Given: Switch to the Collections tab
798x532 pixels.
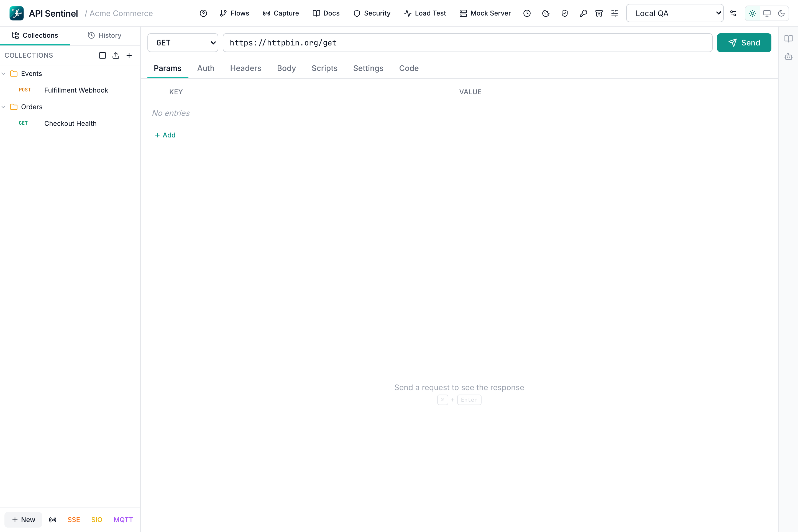Looking at the screenshot, I should coord(35,35).
